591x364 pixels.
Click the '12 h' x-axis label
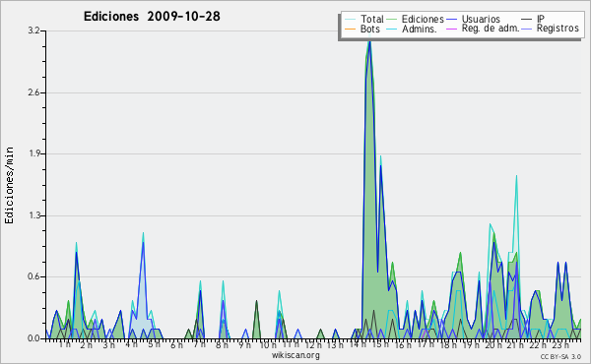313,344
